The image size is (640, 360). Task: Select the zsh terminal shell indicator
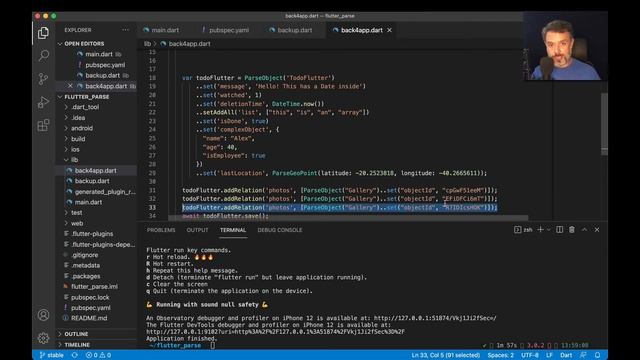(523, 230)
